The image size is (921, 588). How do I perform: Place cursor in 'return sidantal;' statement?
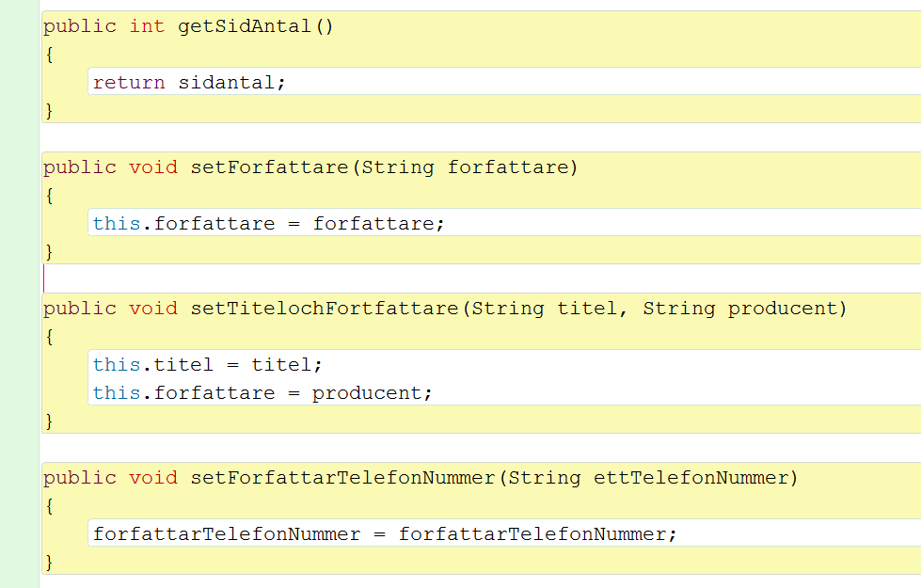tap(189, 82)
